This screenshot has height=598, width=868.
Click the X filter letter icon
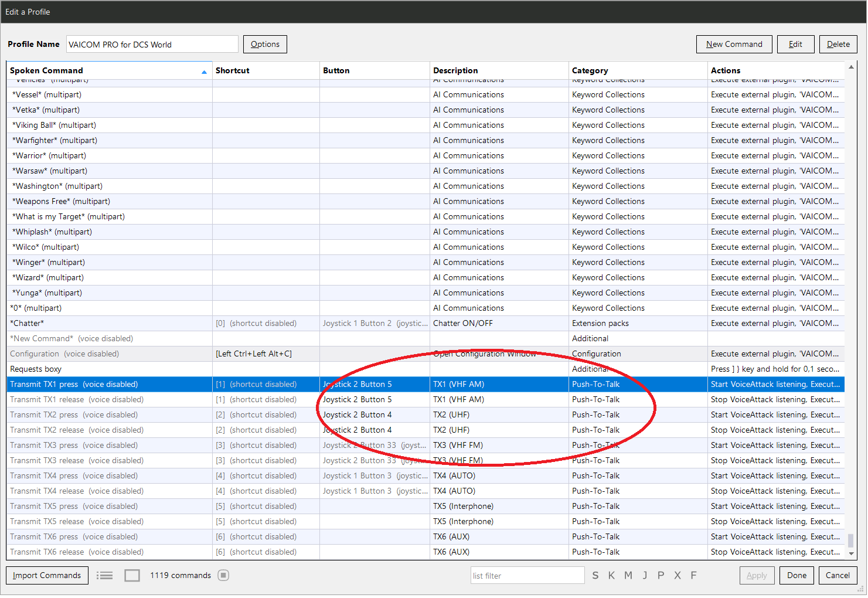pyautogui.click(x=678, y=576)
